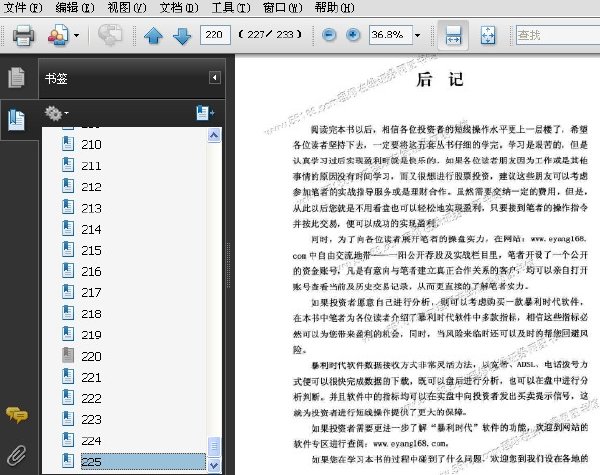
Task: Click the new bookmark icon
Action: click(x=205, y=113)
